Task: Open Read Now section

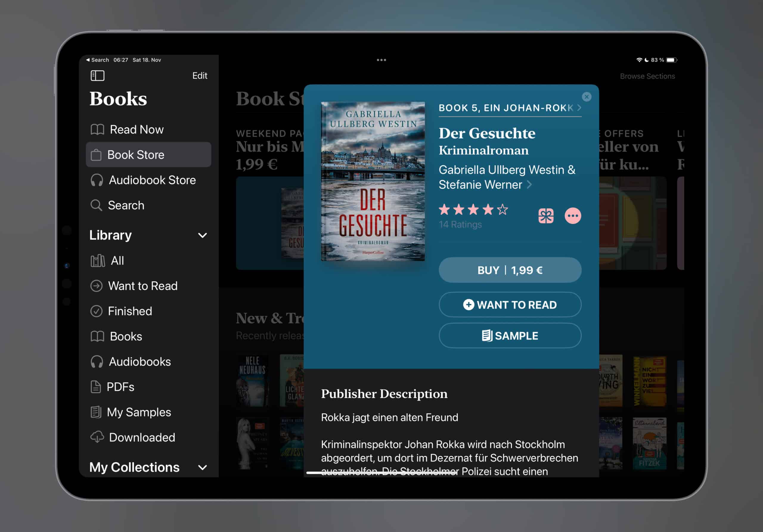Action: pyautogui.click(x=148, y=129)
